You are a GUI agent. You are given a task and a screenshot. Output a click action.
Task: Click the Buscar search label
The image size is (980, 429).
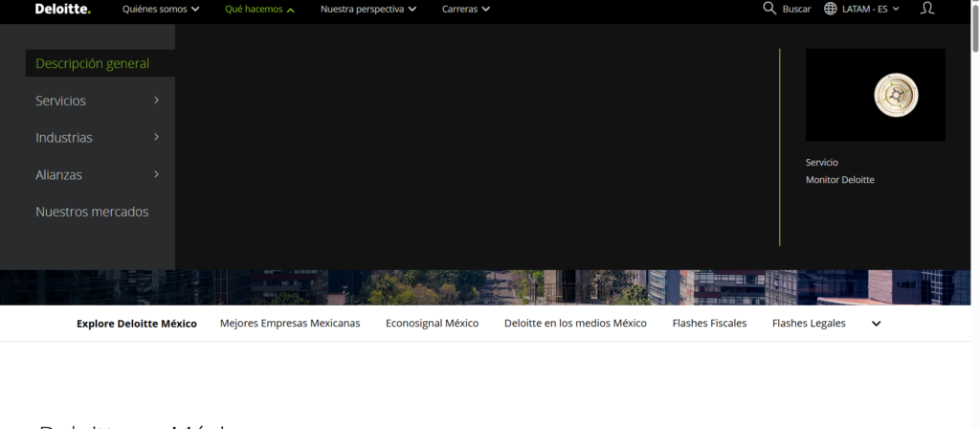[x=796, y=10]
